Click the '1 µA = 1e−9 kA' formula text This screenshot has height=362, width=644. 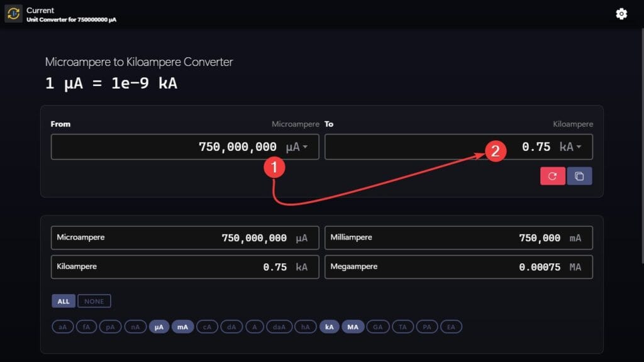[x=111, y=84]
